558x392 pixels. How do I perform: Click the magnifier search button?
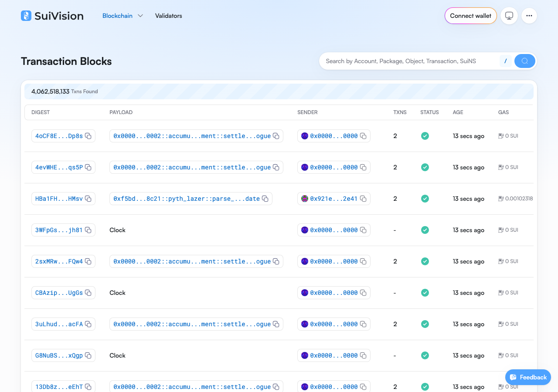click(525, 61)
